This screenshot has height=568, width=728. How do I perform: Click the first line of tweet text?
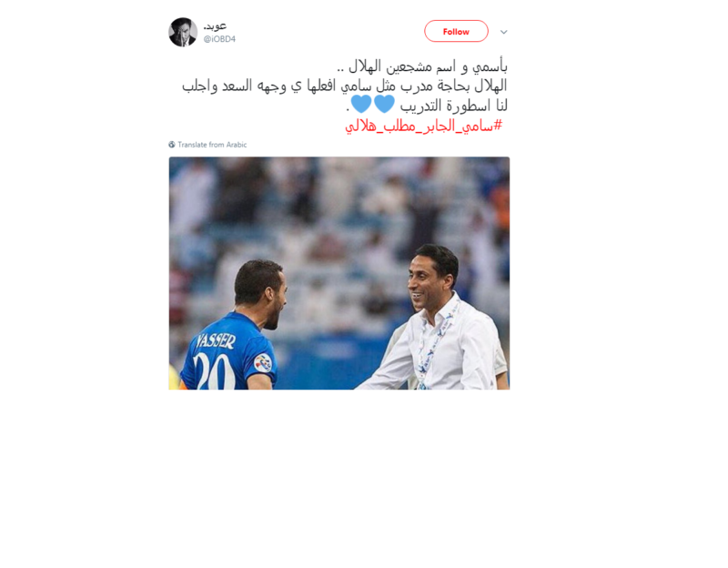click(x=421, y=66)
